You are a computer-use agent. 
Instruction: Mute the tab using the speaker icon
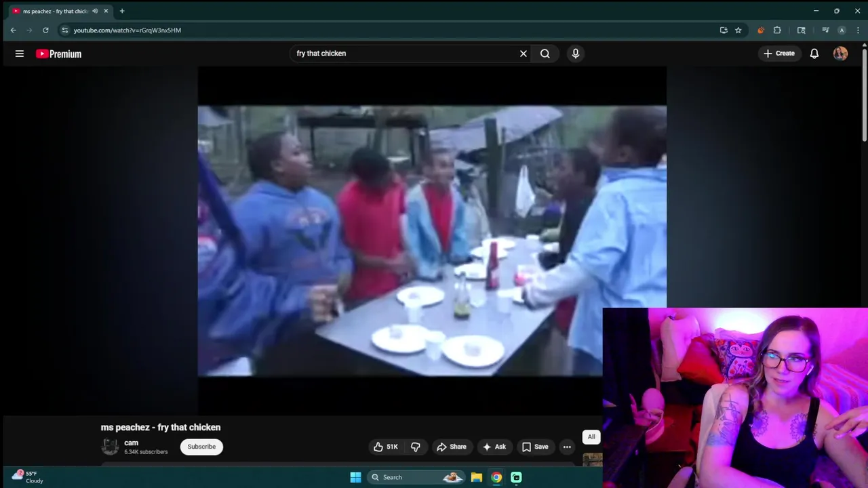coord(95,11)
